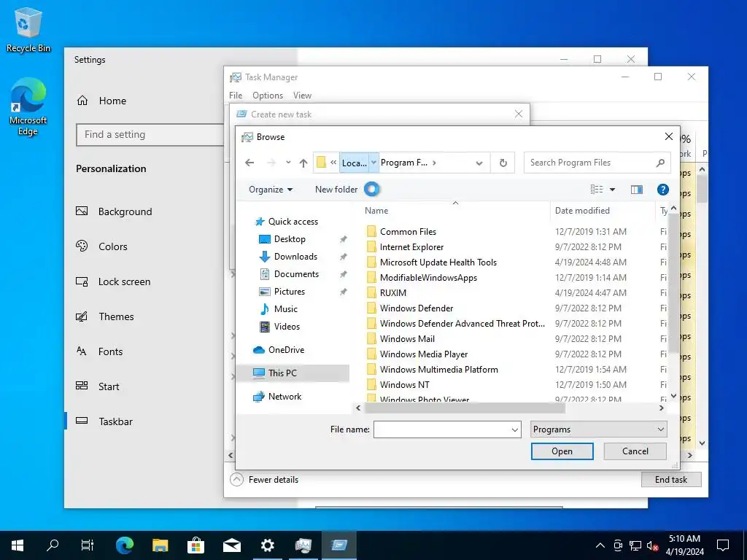Go to Pictures in navigation pane
Viewport: 747px width, 560px height.
(x=289, y=292)
